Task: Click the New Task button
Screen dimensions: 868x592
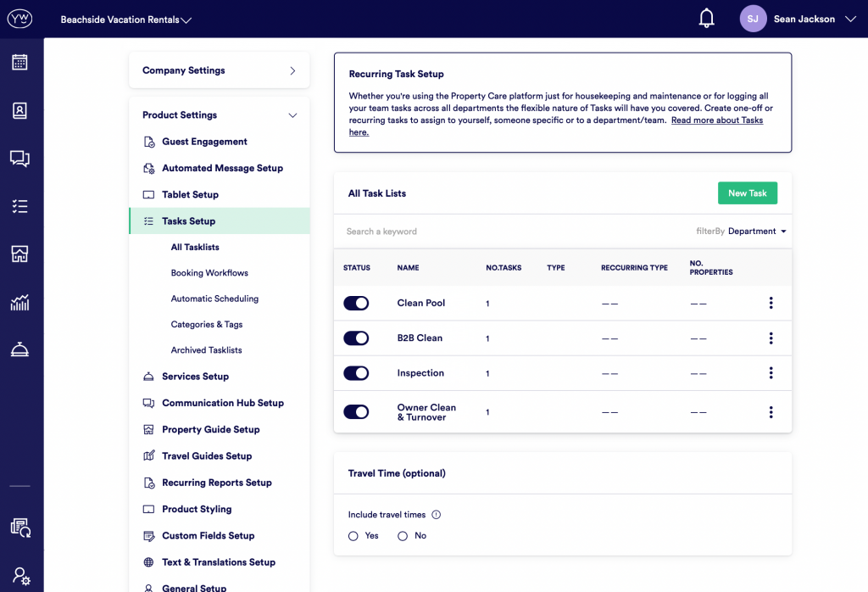Action: click(x=747, y=193)
